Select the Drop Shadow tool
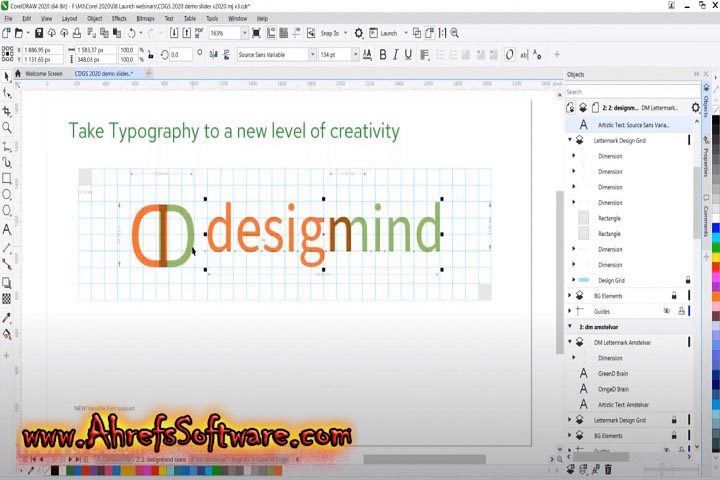720x480 pixels. click(7, 283)
